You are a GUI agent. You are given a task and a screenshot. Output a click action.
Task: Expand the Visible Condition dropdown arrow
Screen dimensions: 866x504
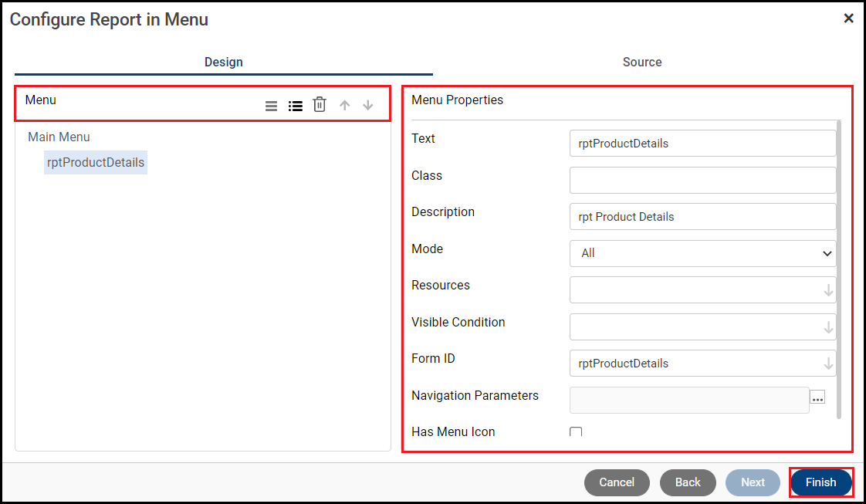click(x=828, y=327)
